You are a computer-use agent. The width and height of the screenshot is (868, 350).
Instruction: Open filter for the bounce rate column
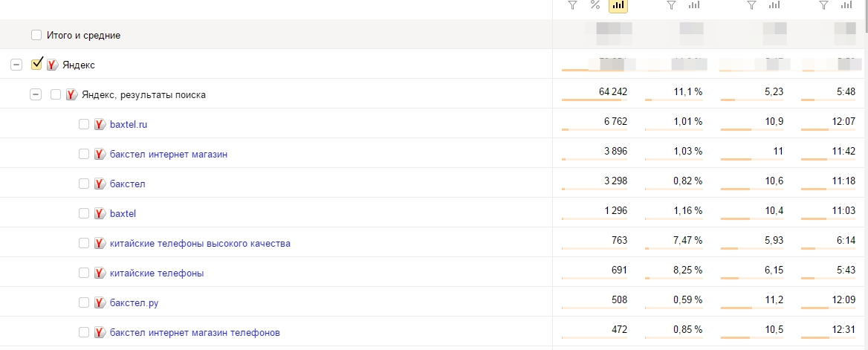coord(671,6)
